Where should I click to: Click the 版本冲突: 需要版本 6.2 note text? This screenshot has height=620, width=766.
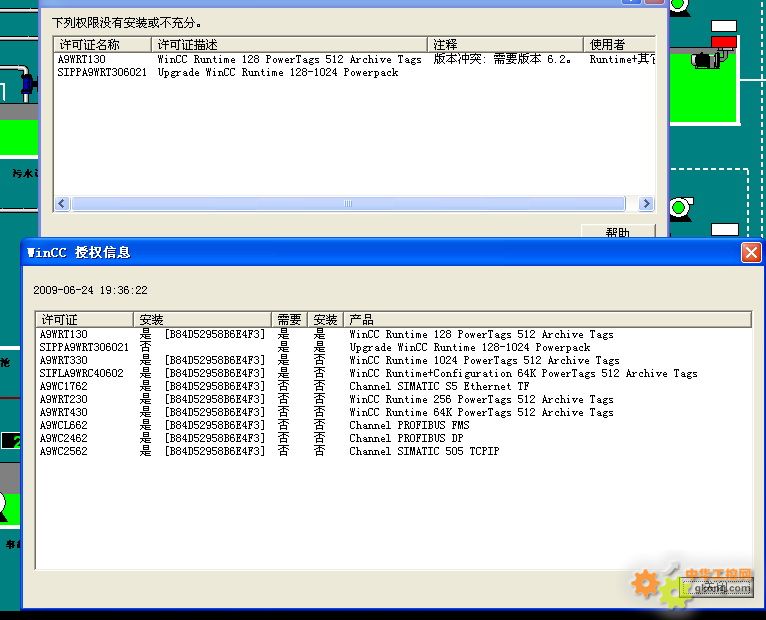pyautogui.click(x=502, y=60)
